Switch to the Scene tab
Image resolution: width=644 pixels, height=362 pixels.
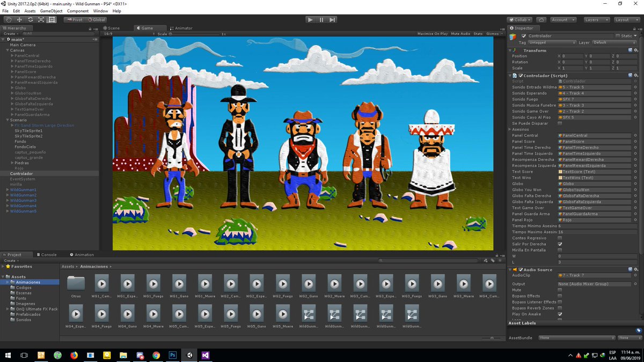112,28
